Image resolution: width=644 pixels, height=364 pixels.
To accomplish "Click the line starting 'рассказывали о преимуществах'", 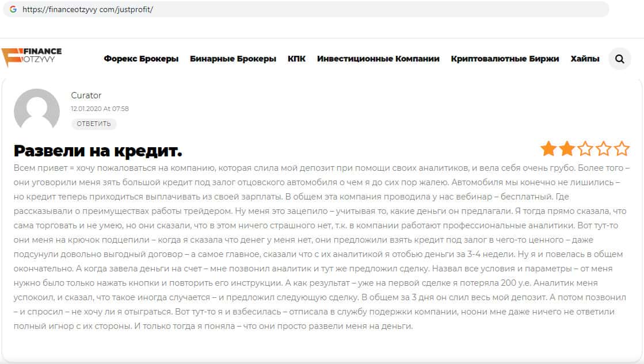I will (320, 211).
